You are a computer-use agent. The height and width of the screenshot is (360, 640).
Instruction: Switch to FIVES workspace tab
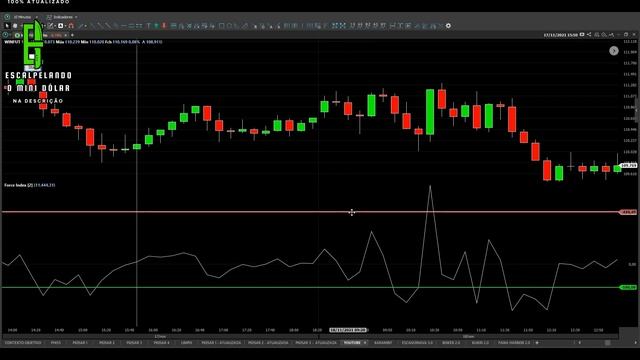[x=56, y=343]
